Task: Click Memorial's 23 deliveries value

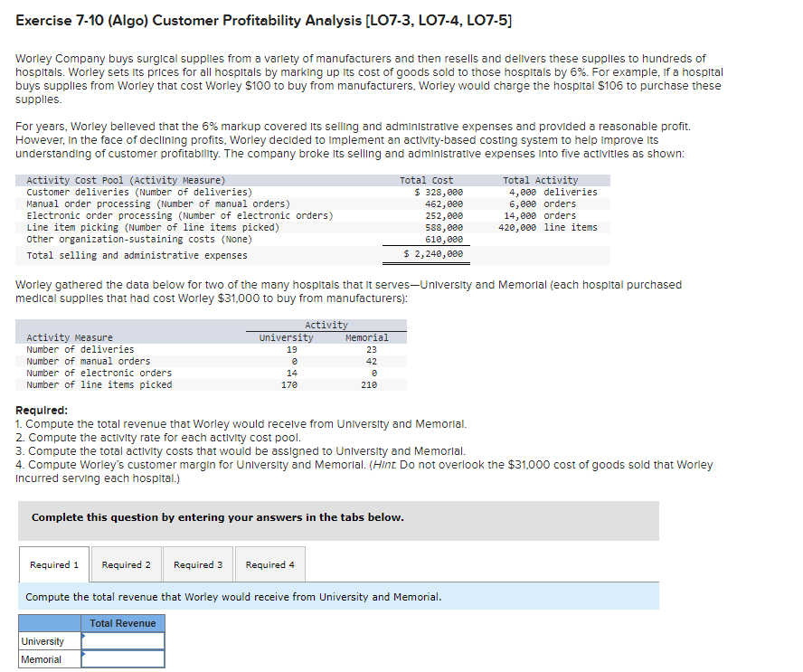Action: tap(372, 349)
